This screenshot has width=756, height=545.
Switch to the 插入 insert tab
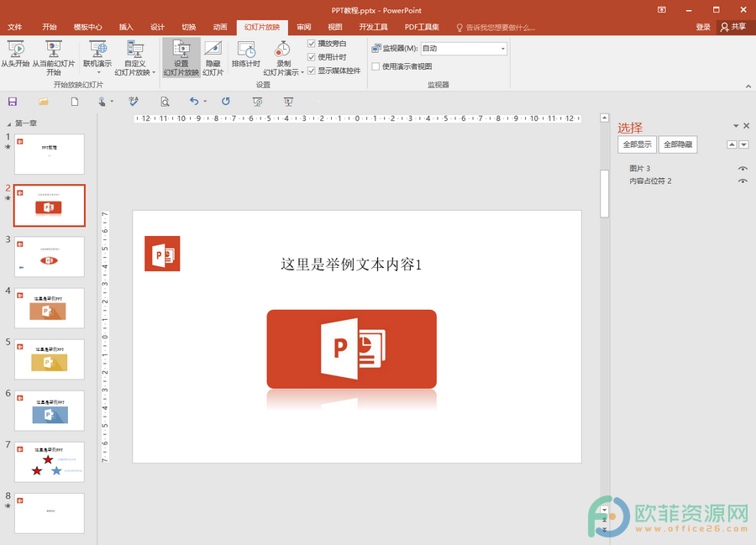(126, 27)
